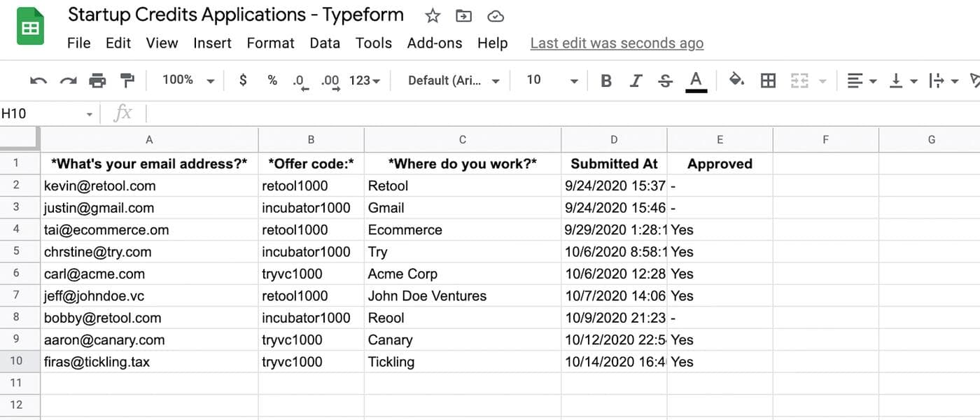
Task: Open the borders grid icon
Action: (x=768, y=80)
